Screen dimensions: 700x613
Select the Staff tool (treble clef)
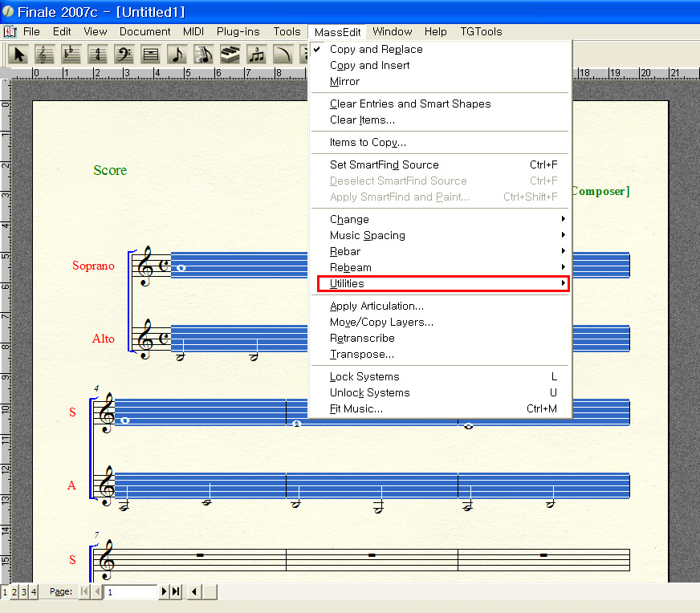coord(45,55)
